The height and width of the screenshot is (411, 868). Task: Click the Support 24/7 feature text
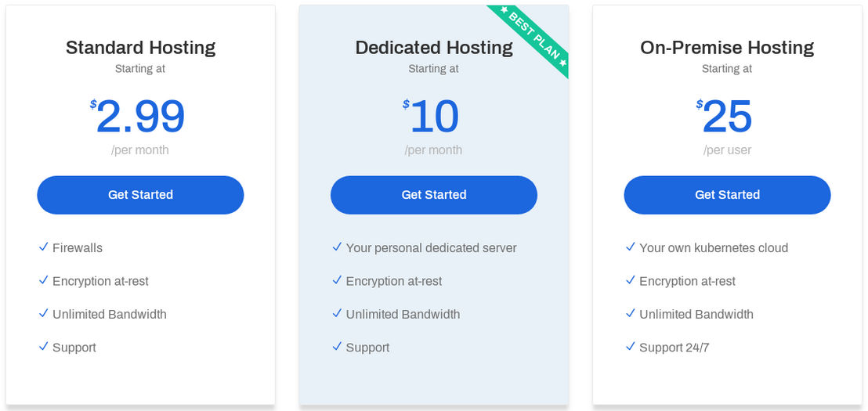click(x=675, y=348)
